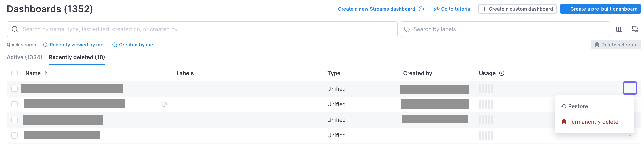Open the Go to tutorial link

pyautogui.click(x=452, y=9)
